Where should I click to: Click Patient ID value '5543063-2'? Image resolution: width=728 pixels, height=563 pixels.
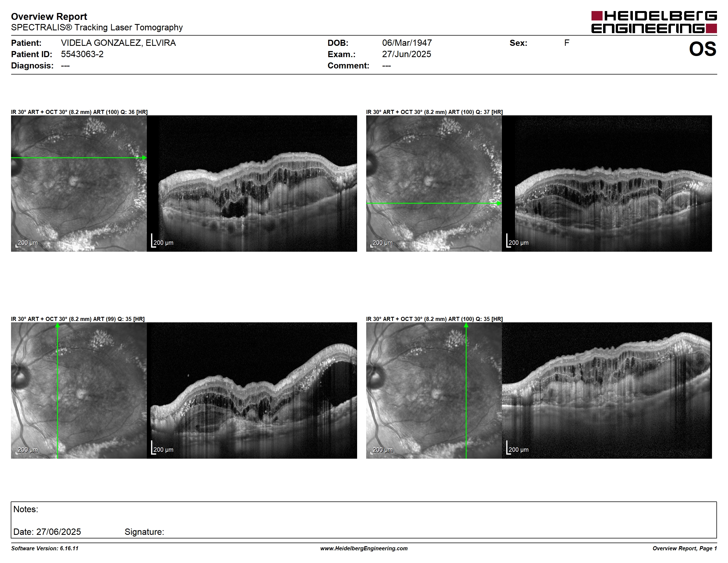82,54
